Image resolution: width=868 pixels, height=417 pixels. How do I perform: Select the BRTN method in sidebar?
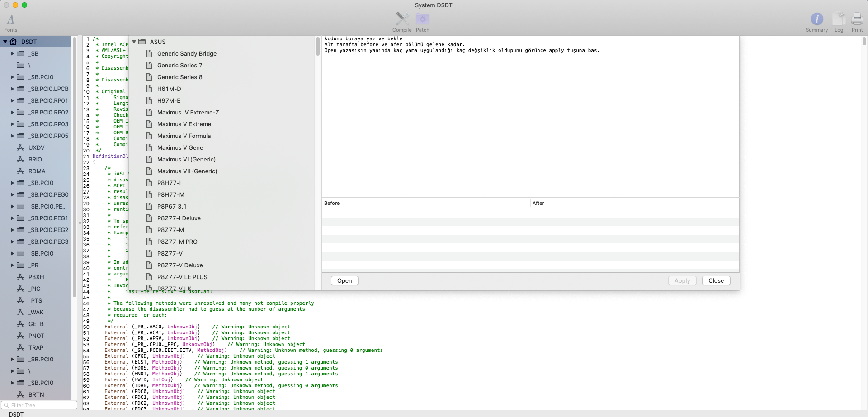point(36,394)
